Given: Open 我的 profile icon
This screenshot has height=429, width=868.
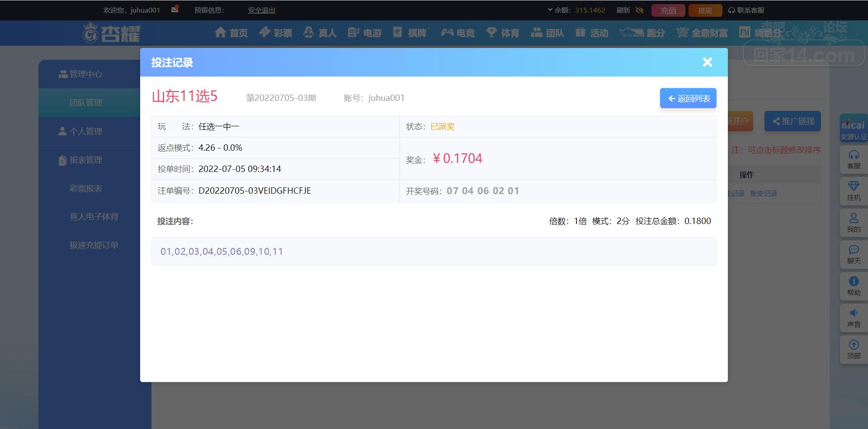Looking at the screenshot, I should pyautogui.click(x=854, y=223).
